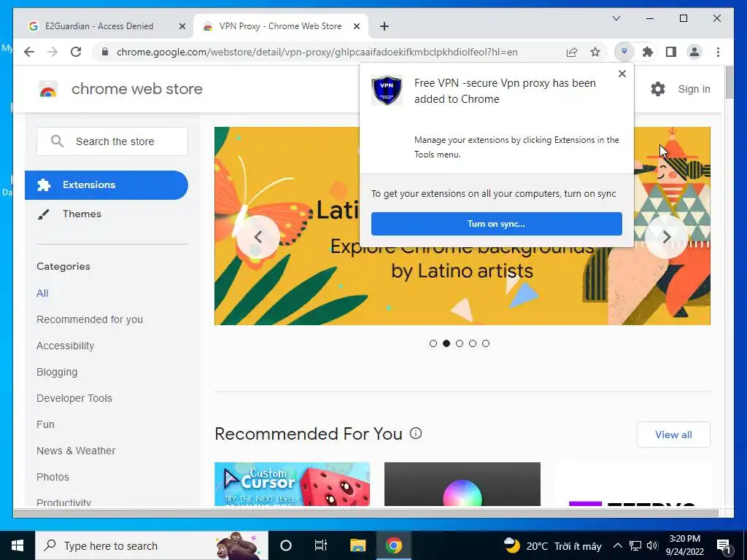Open the Themes section
Viewport: 747px width, 560px height.
(82, 214)
